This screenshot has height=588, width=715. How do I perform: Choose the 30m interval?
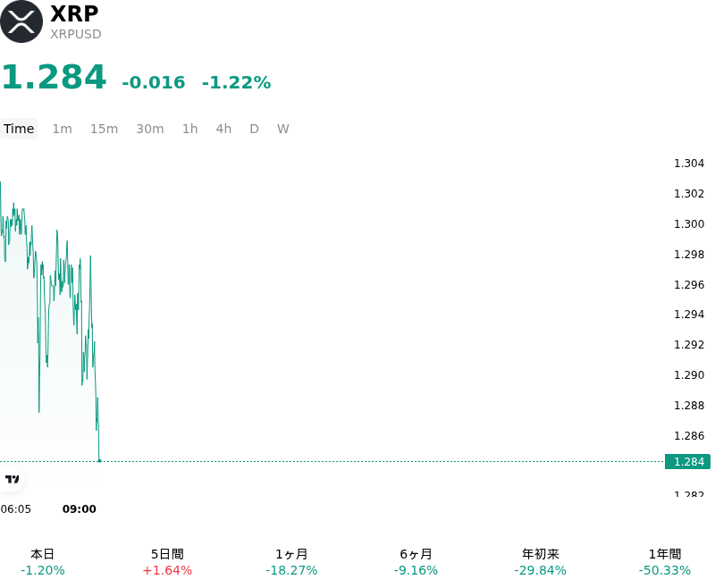pyautogui.click(x=150, y=129)
